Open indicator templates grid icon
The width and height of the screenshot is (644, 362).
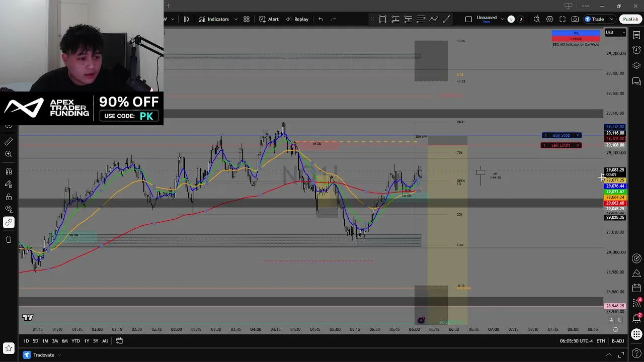pos(247,19)
